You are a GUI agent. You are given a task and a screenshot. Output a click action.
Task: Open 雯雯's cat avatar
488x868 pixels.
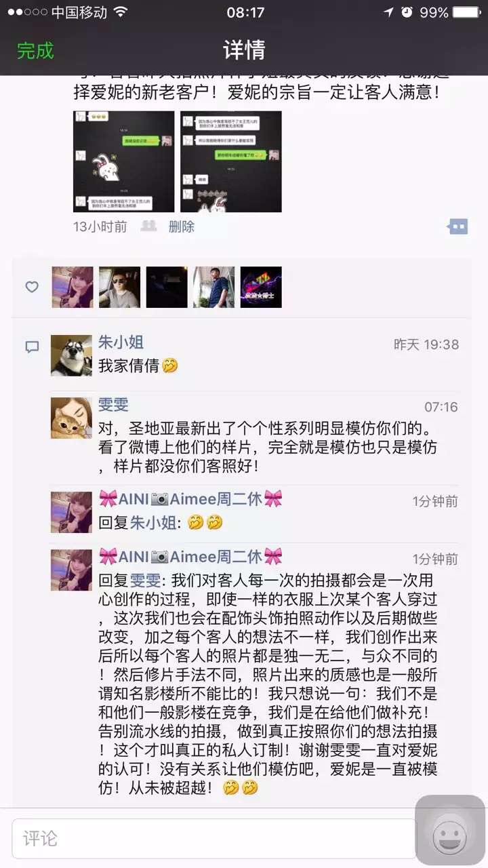click(x=71, y=418)
